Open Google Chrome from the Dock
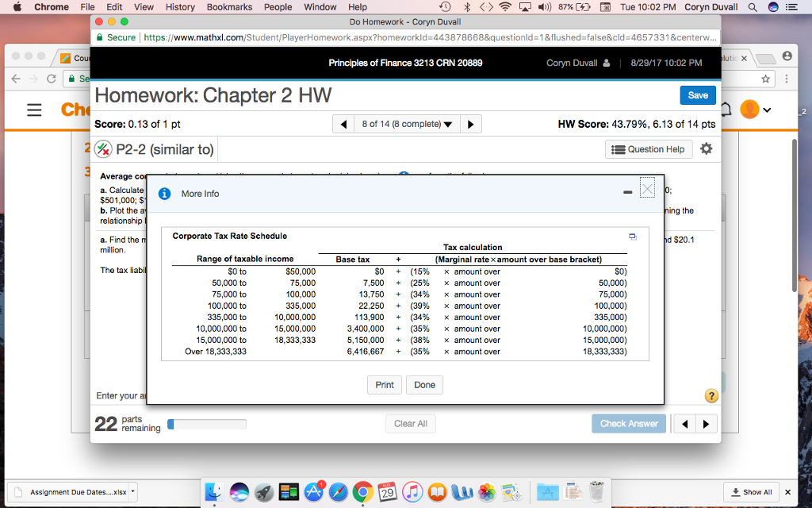This screenshot has height=508, width=812. (x=363, y=491)
